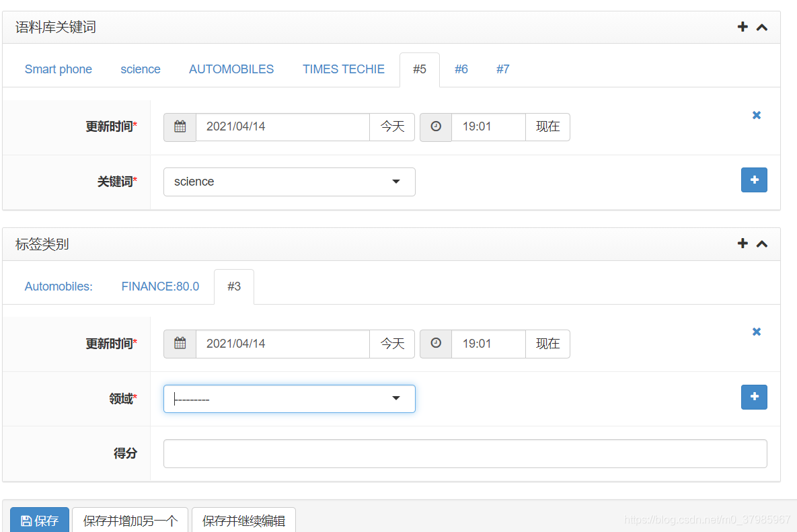Select the #6 keyword tab
This screenshot has height=532, width=797.
pos(461,70)
